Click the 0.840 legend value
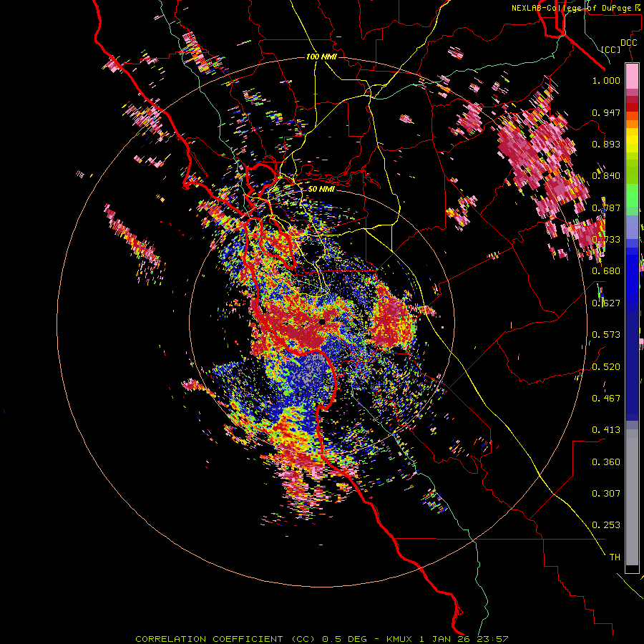The width and height of the screenshot is (644, 644). (x=606, y=176)
